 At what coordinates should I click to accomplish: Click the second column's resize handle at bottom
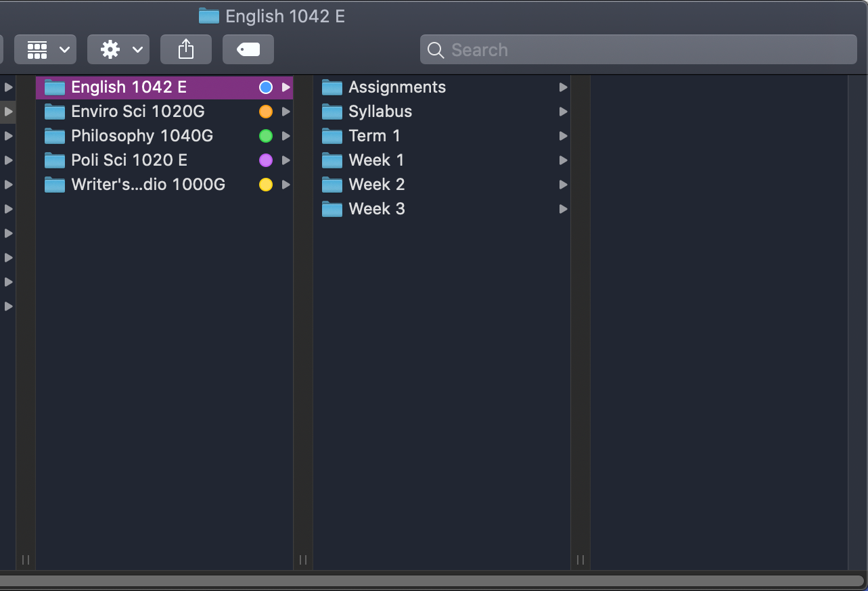tap(303, 559)
